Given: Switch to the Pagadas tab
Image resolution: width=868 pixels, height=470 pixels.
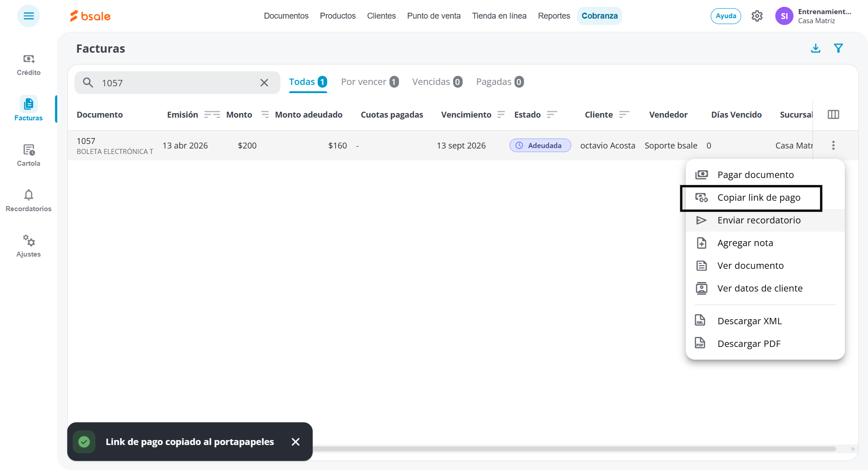Looking at the screenshot, I should click(x=500, y=82).
